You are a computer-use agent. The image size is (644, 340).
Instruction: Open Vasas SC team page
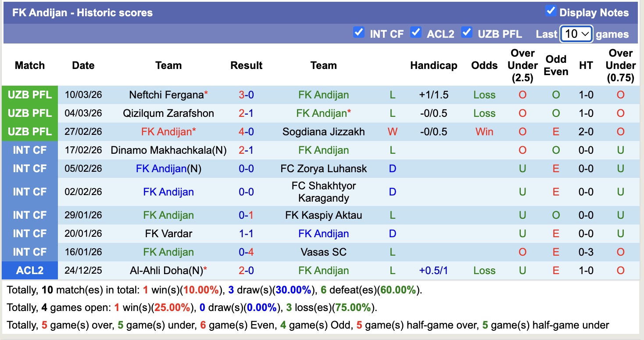tap(323, 252)
